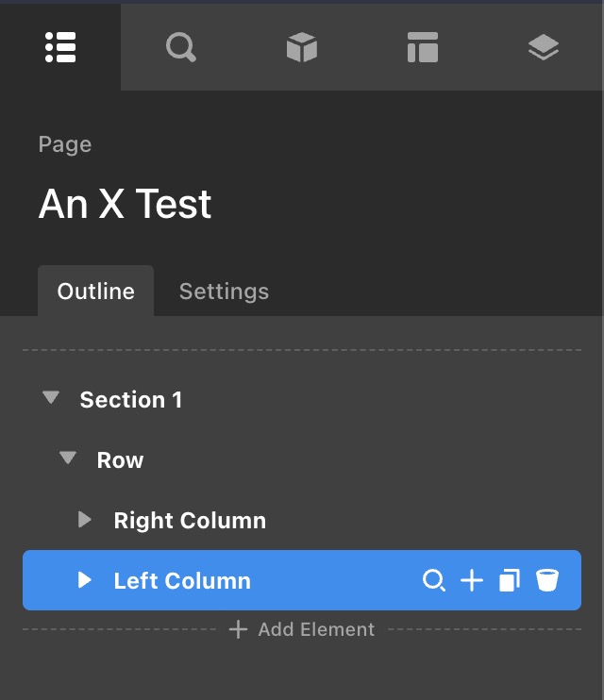The height and width of the screenshot is (700, 604).
Task: Expand the Left Column arrow
Action: (x=85, y=580)
